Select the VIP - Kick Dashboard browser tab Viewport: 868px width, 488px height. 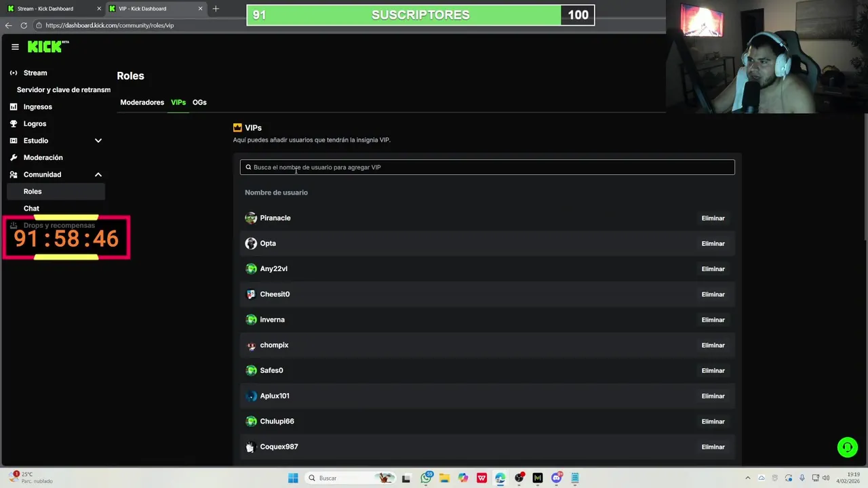click(155, 9)
